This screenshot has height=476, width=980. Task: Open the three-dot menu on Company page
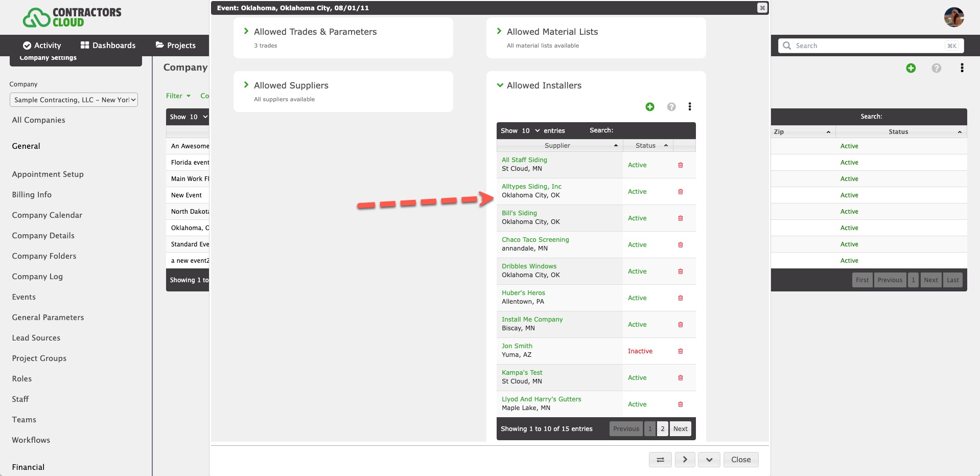click(962, 68)
